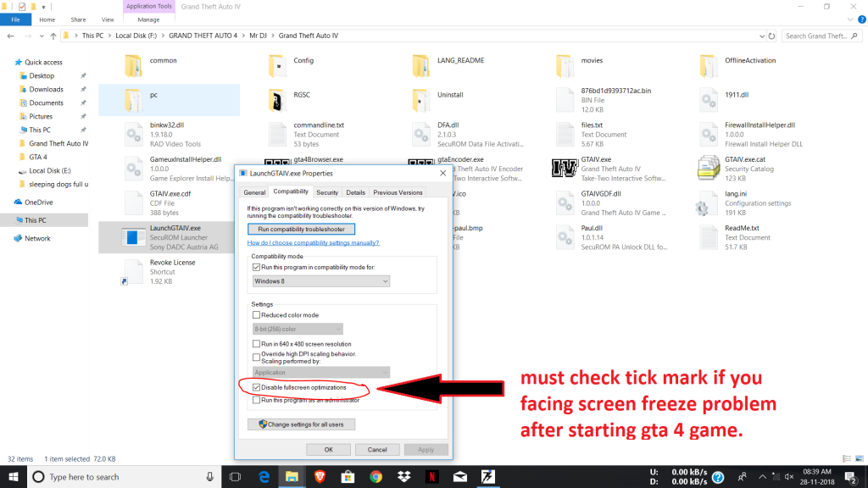Open the Application scaling dropdown
The image size is (868, 488).
point(321,373)
